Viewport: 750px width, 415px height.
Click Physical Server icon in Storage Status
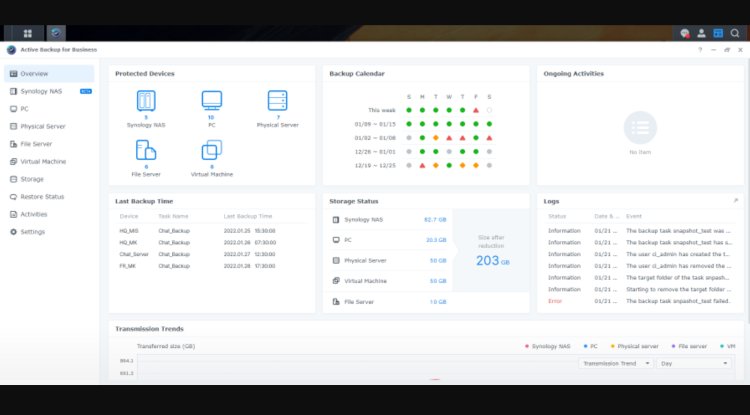tap(335, 261)
